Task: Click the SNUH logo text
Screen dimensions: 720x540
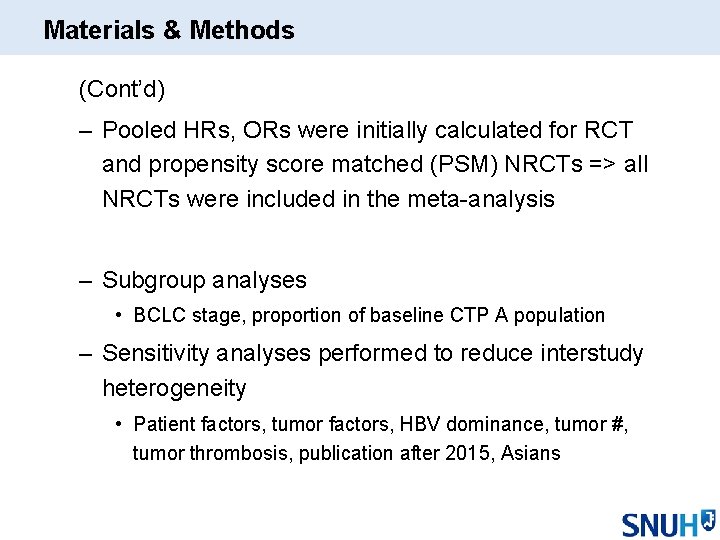Action: (x=658, y=525)
